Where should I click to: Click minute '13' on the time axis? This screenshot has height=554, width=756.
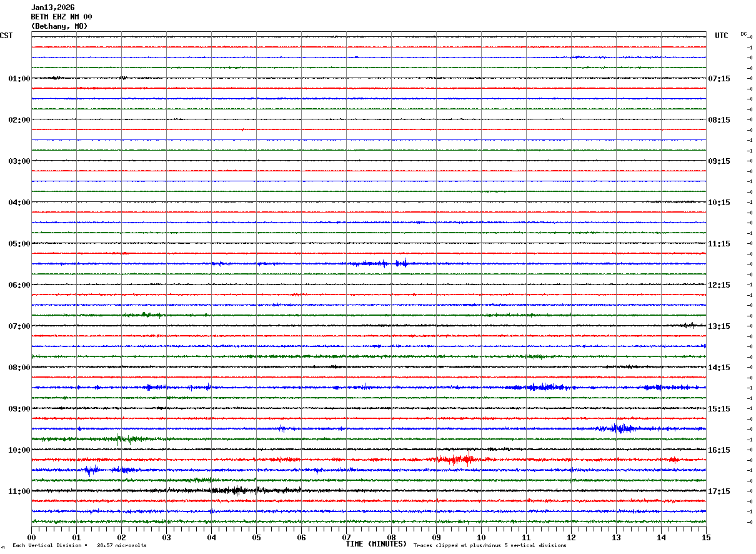pos(617,537)
